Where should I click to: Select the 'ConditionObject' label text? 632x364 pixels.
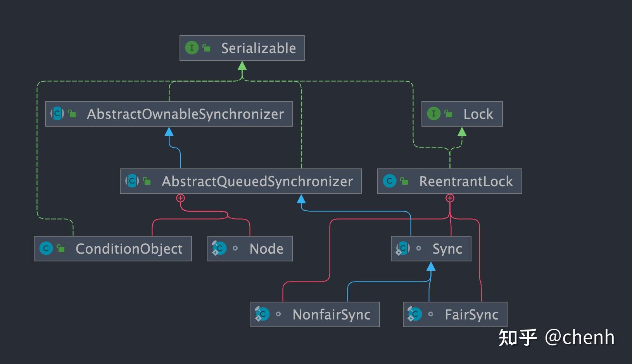tap(129, 249)
